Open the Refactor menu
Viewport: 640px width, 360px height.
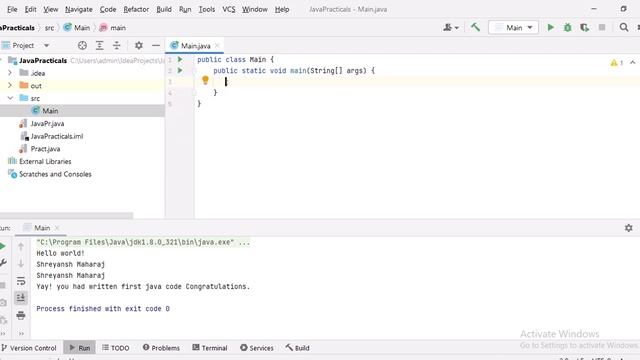point(136,9)
